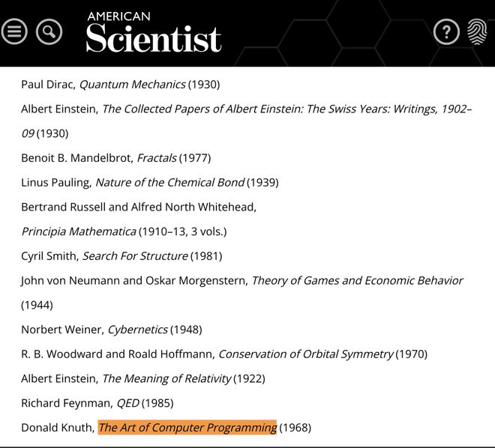Image resolution: width=495 pixels, height=448 pixels.
Task: Open the question mark help icon
Action: [446, 31]
